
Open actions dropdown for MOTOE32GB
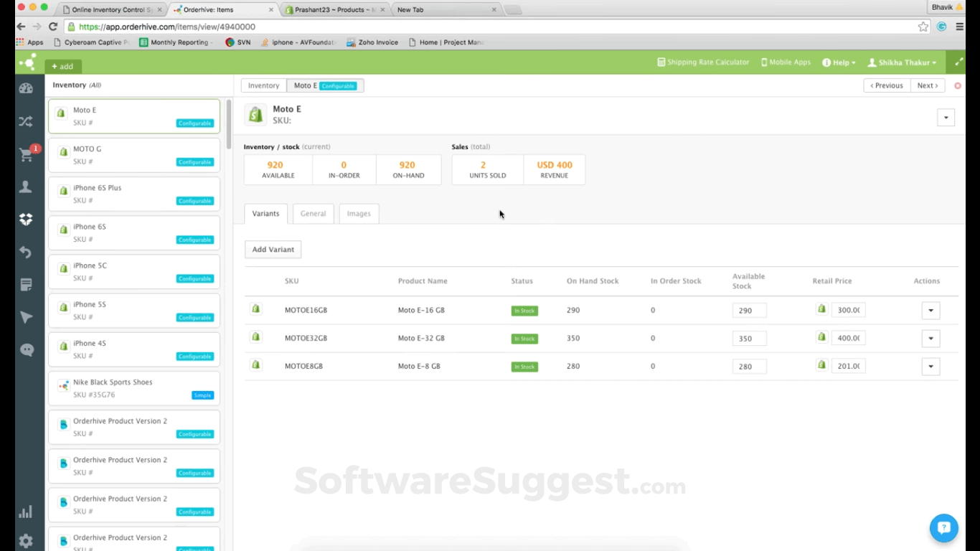(930, 339)
